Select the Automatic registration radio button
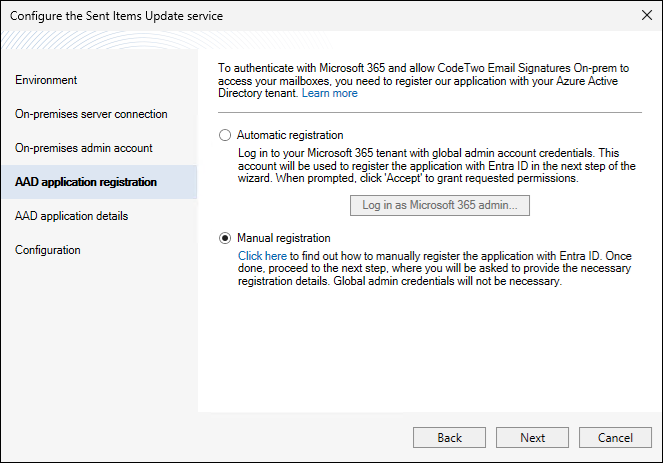663x463 pixels. click(225, 135)
